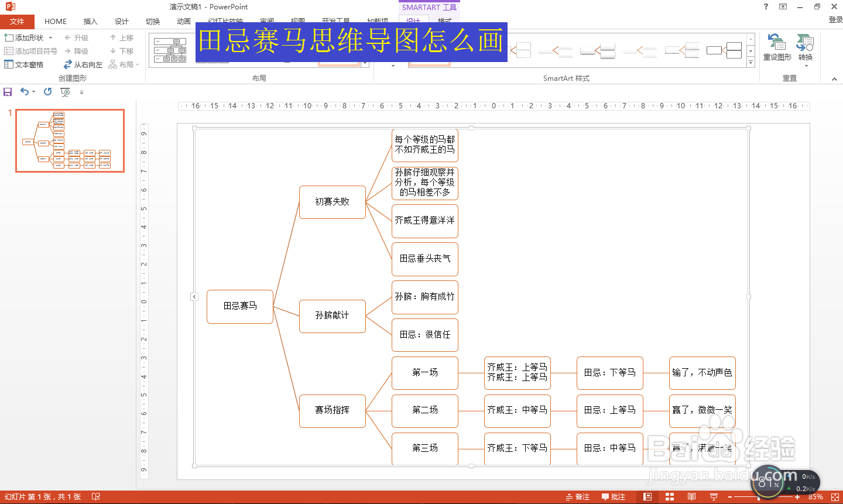Click the 重设图形 (Reset Graphic) icon

tap(777, 43)
